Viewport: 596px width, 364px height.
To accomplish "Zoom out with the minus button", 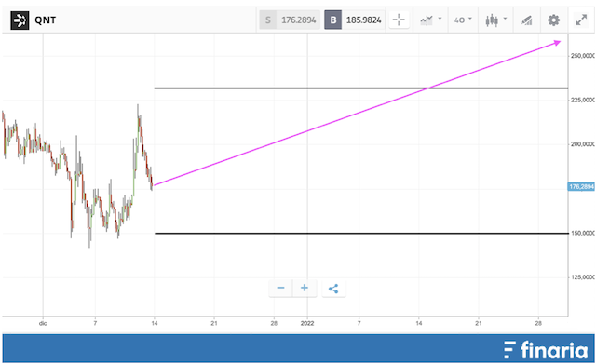I will point(280,288).
